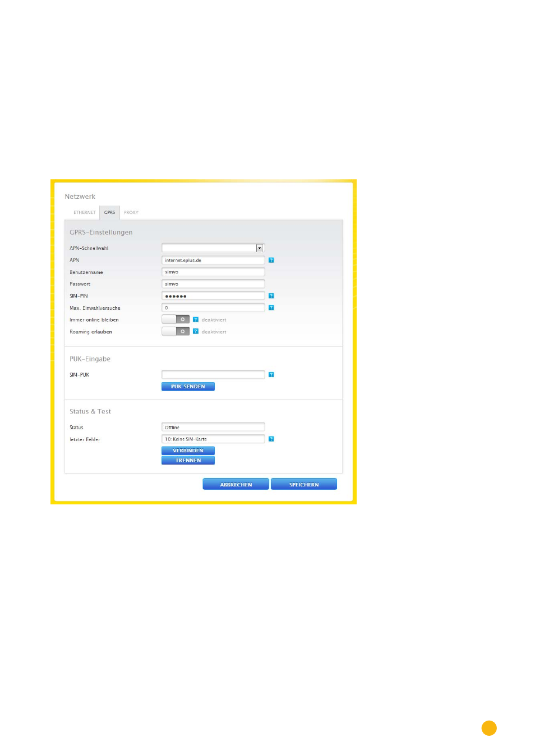Switch to the ETHERNET tab
535x756 pixels.
85,213
